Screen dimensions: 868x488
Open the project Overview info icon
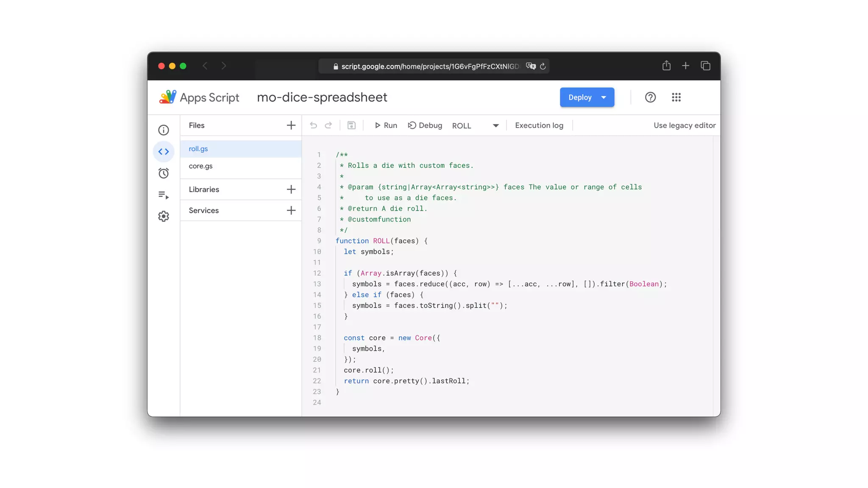[164, 130]
